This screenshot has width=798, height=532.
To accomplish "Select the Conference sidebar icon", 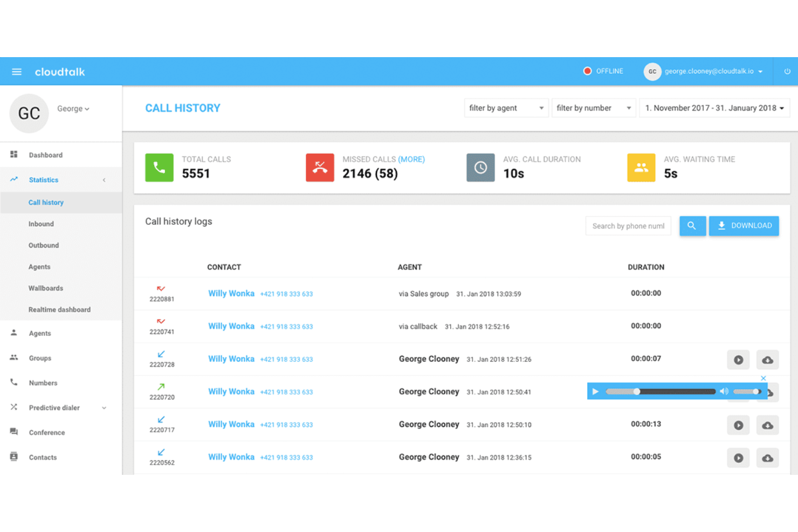I will [13, 432].
